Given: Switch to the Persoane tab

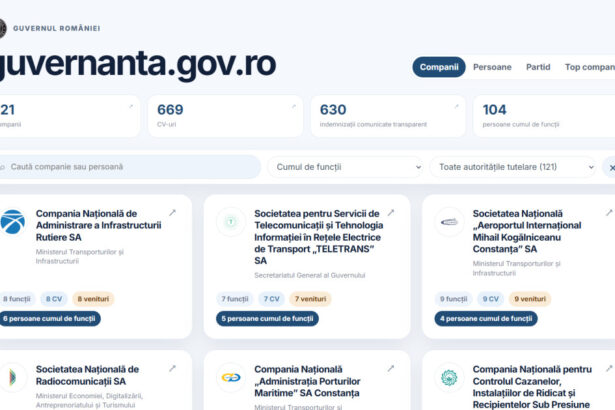Looking at the screenshot, I should pos(492,67).
